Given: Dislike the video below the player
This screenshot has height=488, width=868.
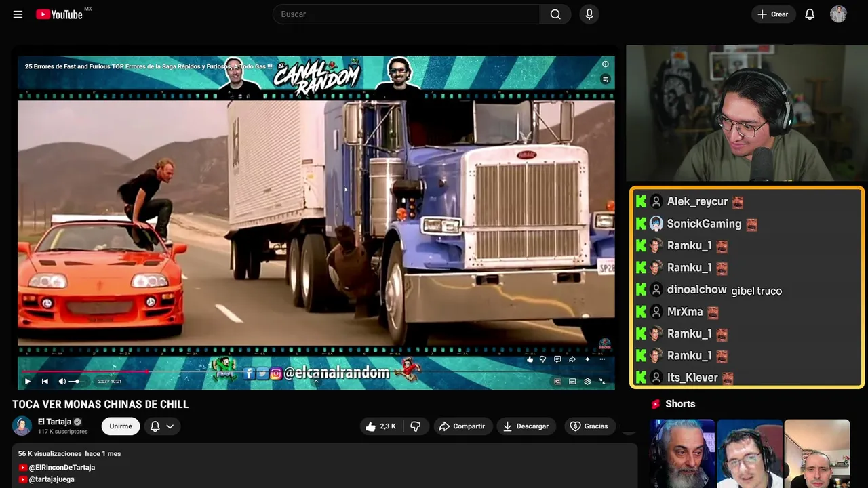Looking at the screenshot, I should (x=416, y=426).
